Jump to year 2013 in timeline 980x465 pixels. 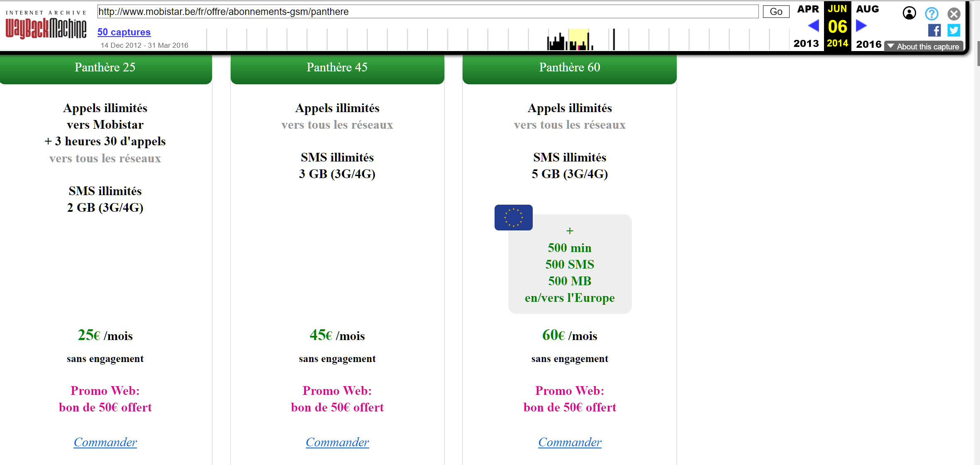tap(806, 44)
